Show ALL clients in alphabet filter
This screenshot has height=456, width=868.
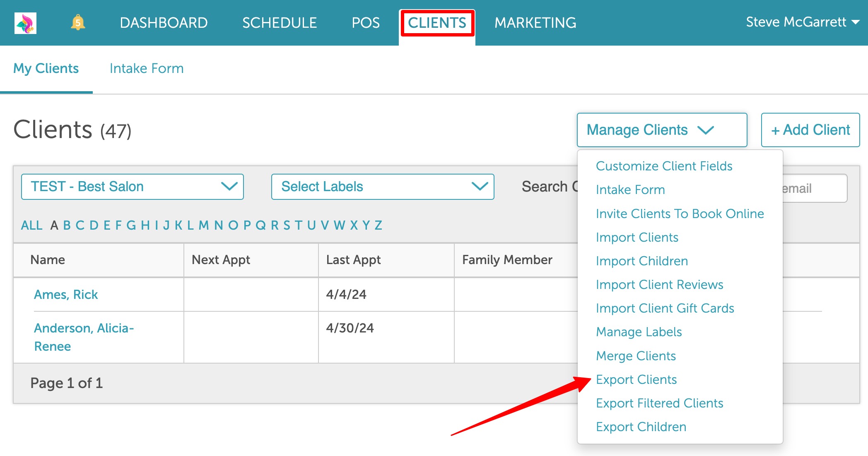(x=32, y=225)
